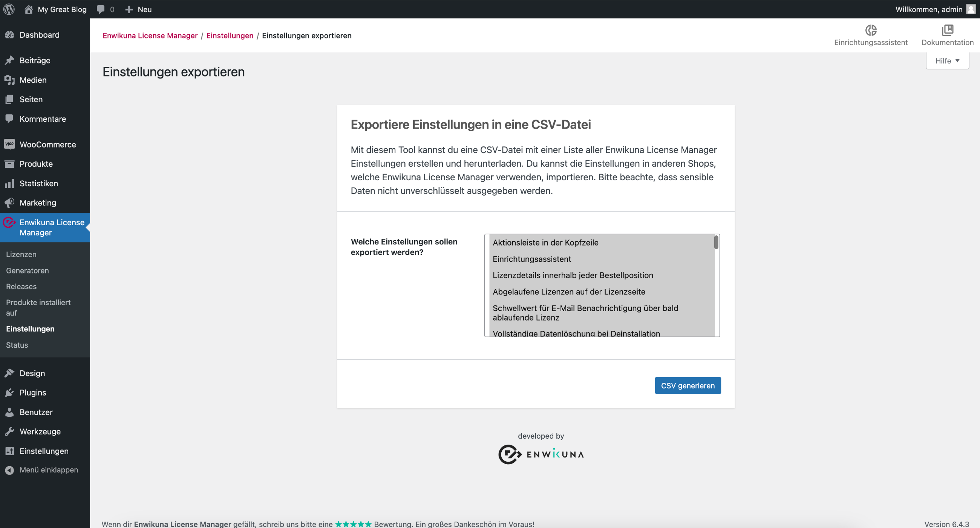Open the comments bubble icon in admin bar

(x=100, y=9)
